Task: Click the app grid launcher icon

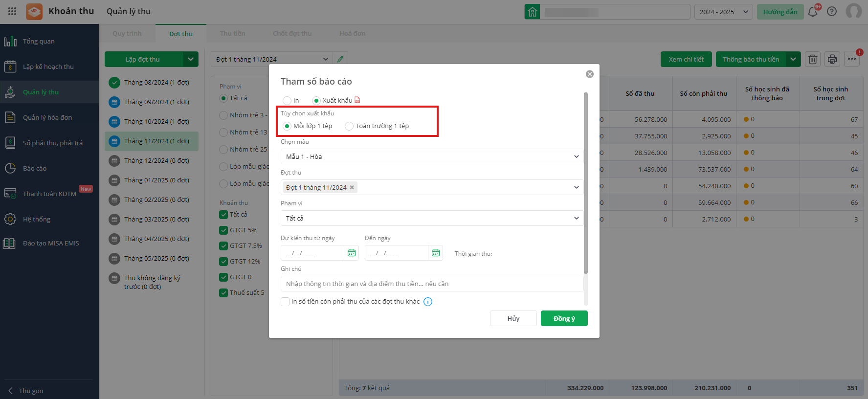Action: 12,11
